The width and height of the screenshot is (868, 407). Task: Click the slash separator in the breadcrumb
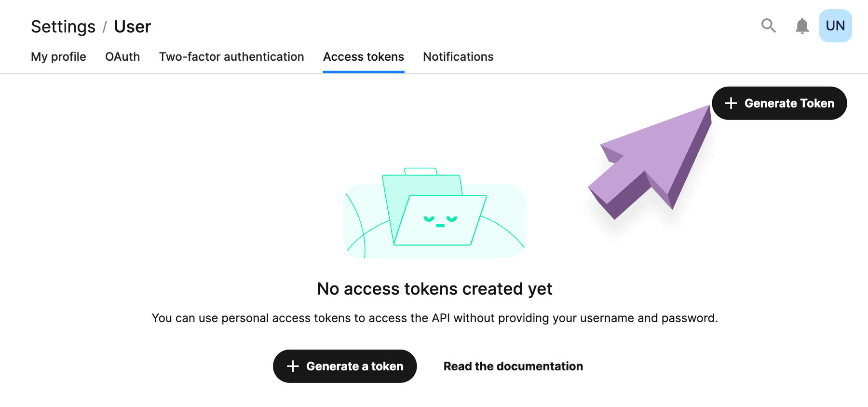[105, 27]
